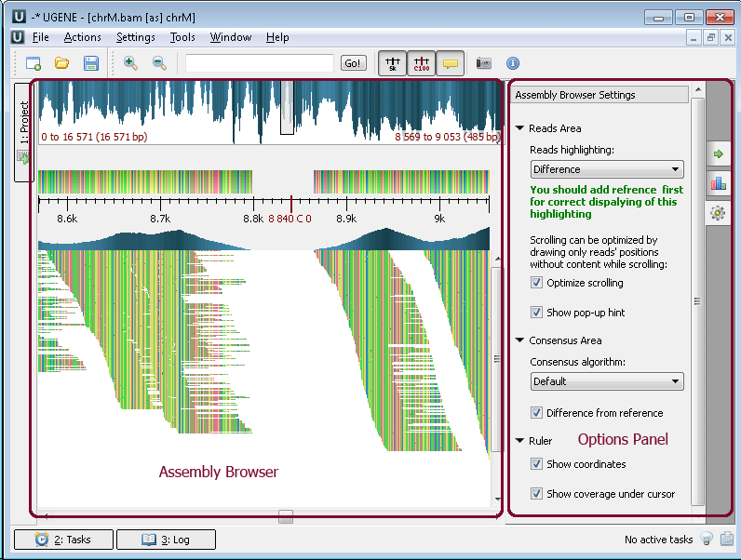Screen dimensions: 741x560
Task: Click the Assembly Browser Settings header
Action: click(600, 95)
